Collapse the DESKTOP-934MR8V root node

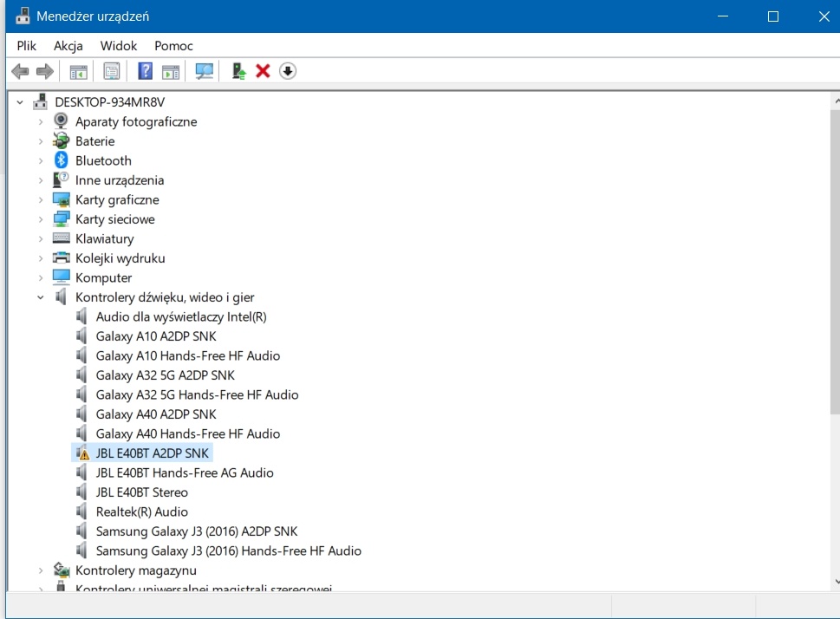pos(20,101)
